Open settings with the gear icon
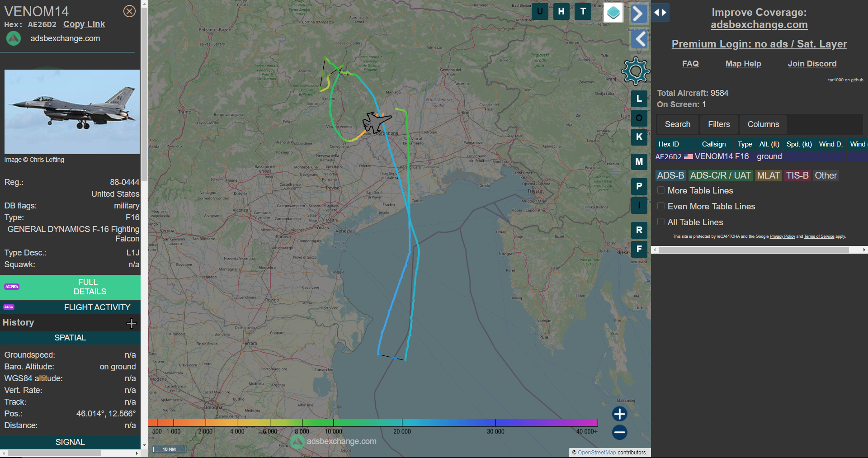 click(x=636, y=71)
